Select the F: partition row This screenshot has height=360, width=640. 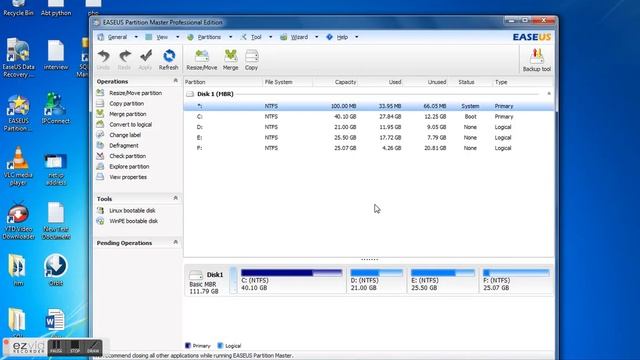(x=369, y=148)
